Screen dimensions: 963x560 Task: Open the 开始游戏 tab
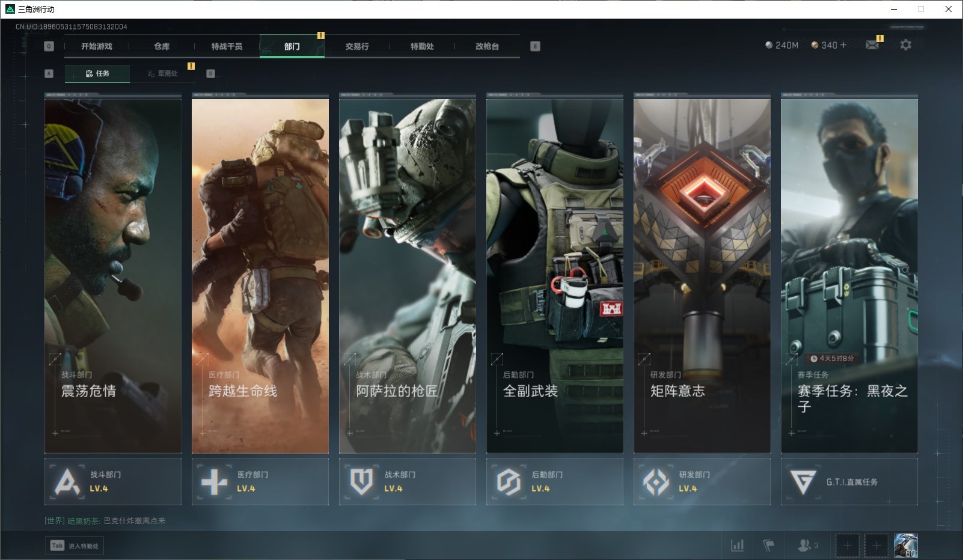tap(97, 46)
